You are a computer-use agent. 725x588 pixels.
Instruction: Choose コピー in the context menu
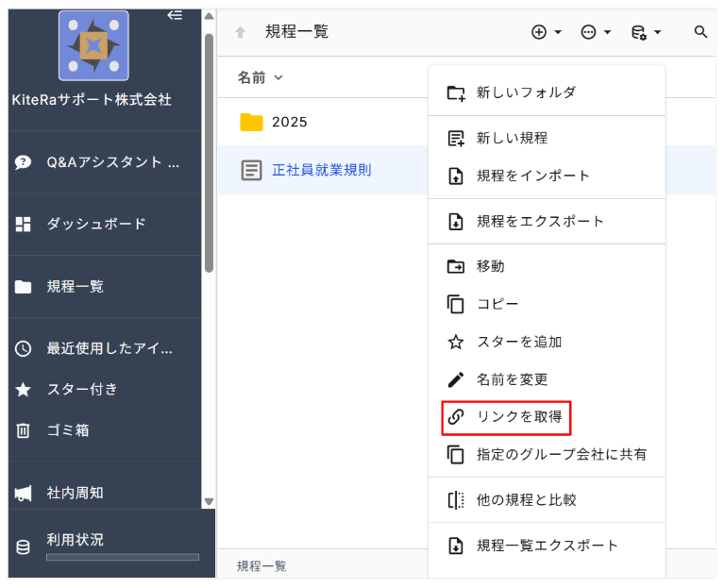pyautogui.click(x=547, y=304)
